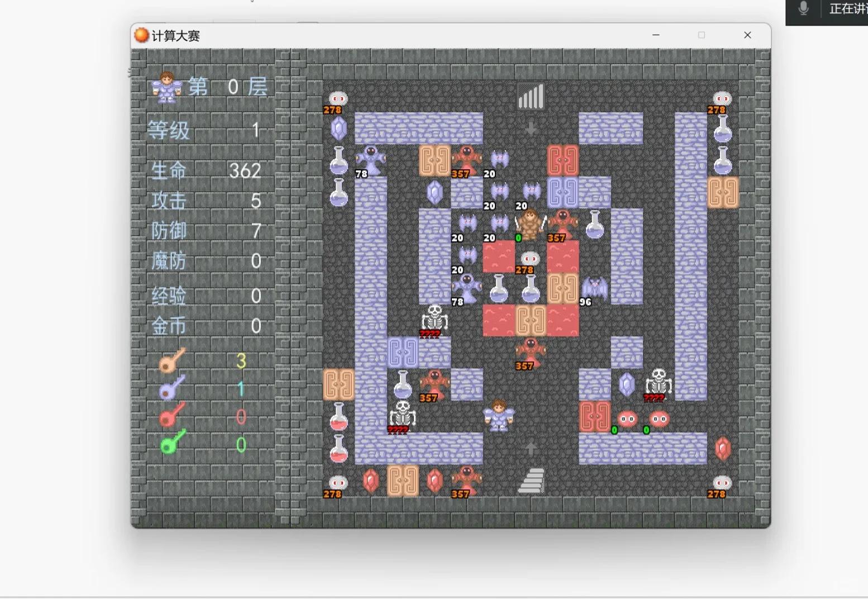Click the upper red potion on the left edge
Image resolution: width=868 pixels, height=599 pixels.
338,416
